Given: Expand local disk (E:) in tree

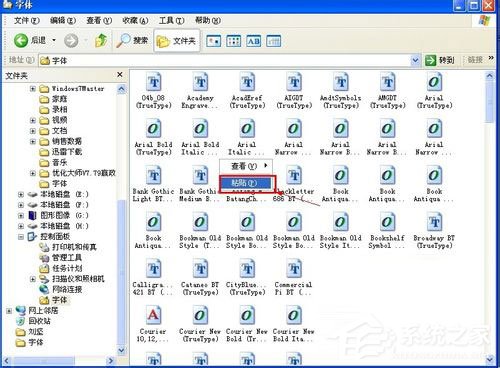Looking at the screenshot, I should point(21,194).
